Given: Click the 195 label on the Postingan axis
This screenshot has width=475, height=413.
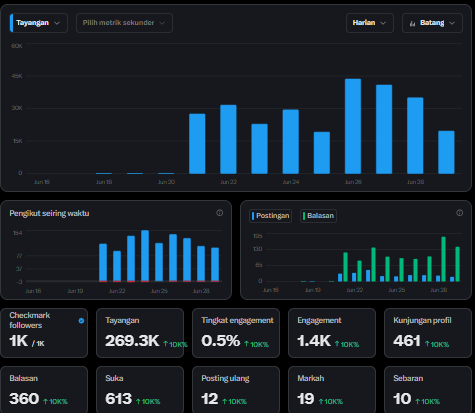Looking at the screenshot, I should tap(258, 236).
